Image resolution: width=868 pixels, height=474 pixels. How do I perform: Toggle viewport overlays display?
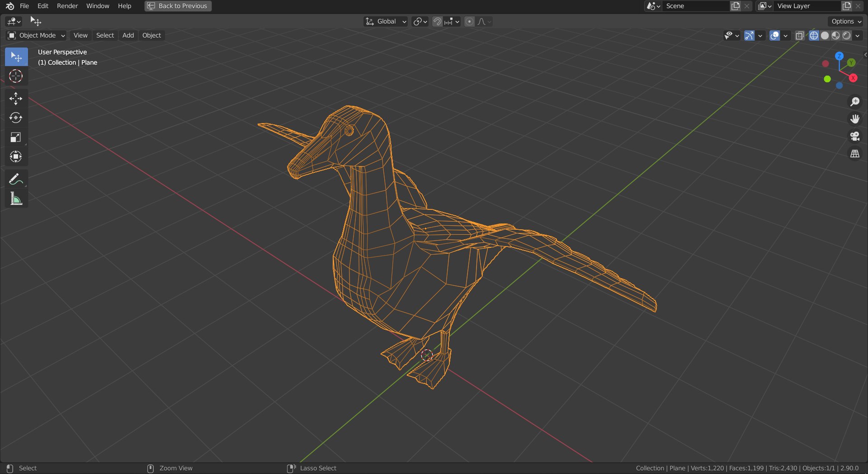[774, 35]
